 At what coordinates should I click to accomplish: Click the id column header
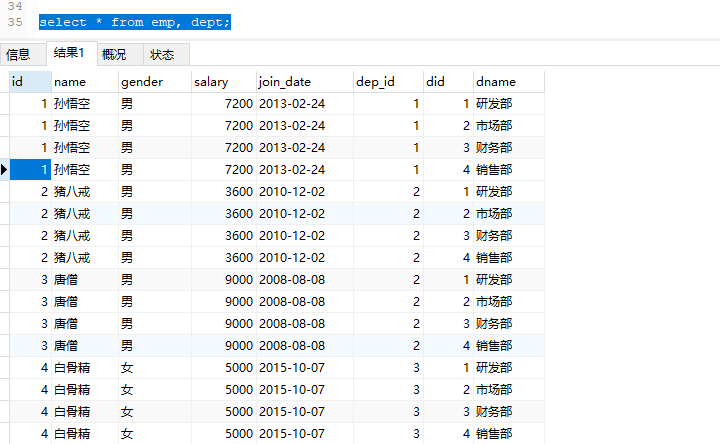pos(29,81)
